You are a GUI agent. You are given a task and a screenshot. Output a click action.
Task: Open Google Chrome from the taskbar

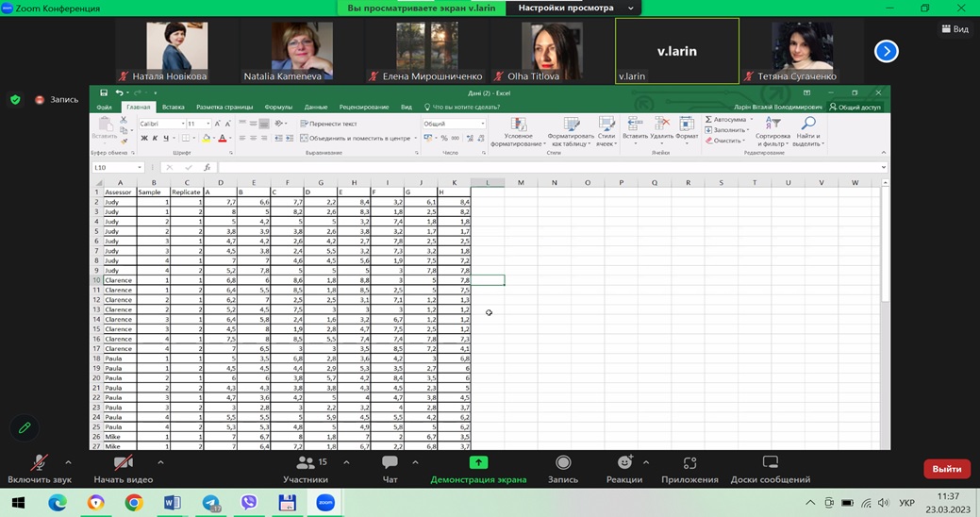pyautogui.click(x=133, y=503)
